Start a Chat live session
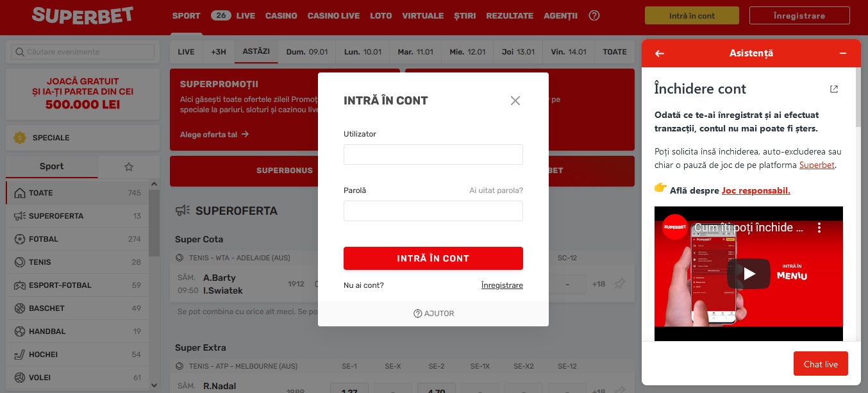This screenshot has width=868, height=393. click(x=821, y=364)
